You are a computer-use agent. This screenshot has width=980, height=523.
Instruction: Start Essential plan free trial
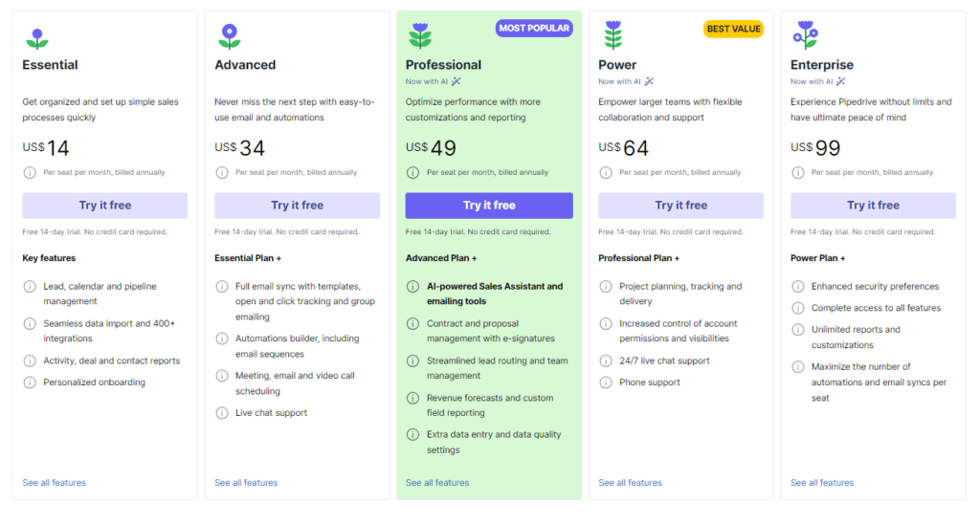tap(105, 206)
